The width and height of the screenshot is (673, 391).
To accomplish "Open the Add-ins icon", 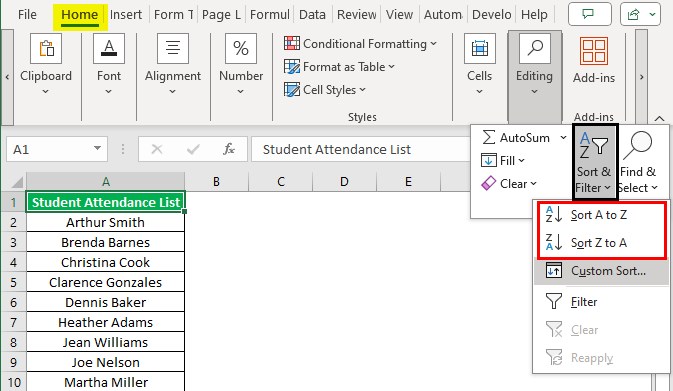I will (x=594, y=51).
